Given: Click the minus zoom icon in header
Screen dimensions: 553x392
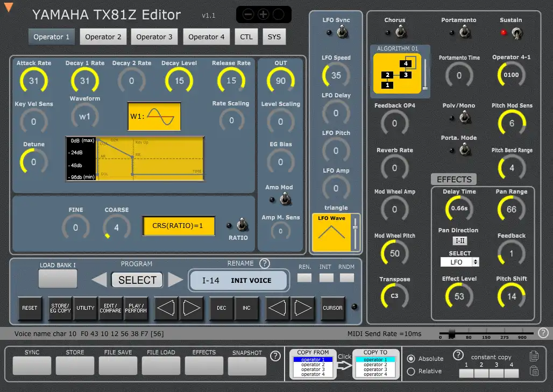Looking at the screenshot, I should coord(249,15).
